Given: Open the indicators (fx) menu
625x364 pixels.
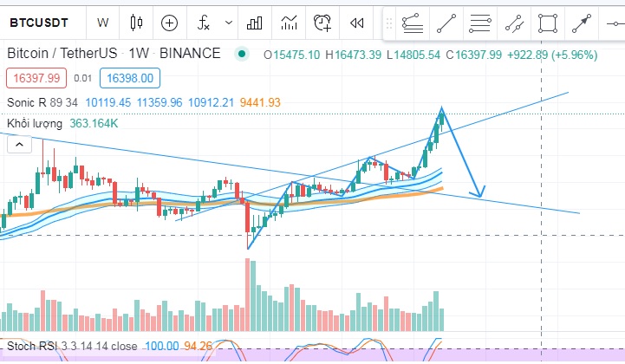Looking at the screenshot, I should (204, 22).
